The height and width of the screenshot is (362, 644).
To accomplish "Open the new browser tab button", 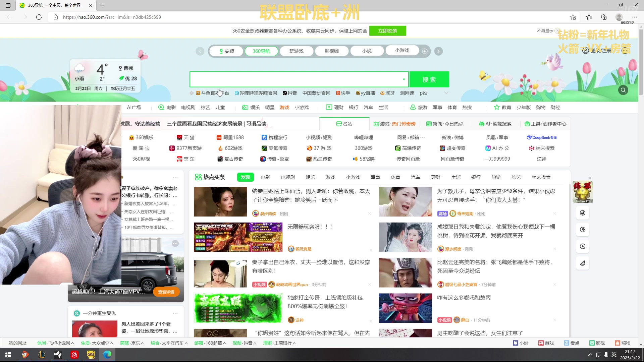I will tap(102, 5).
